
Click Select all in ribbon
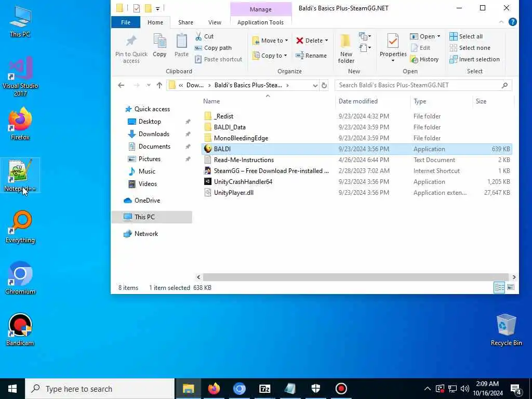[x=466, y=36]
